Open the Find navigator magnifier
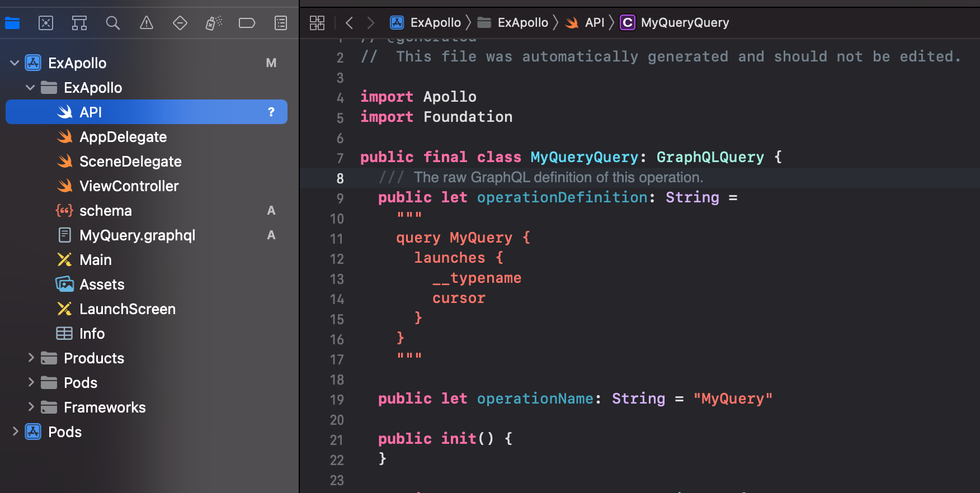The width and height of the screenshot is (980, 493). 113,23
